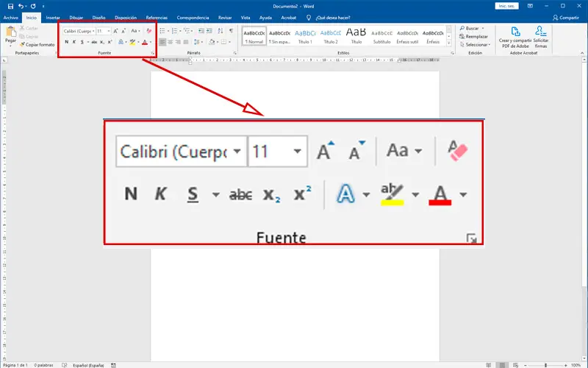Switch to the Insertar ribbon tab
Image resolution: width=588 pixels, height=368 pixels.
pyautogui.click(x=53, y=16)
